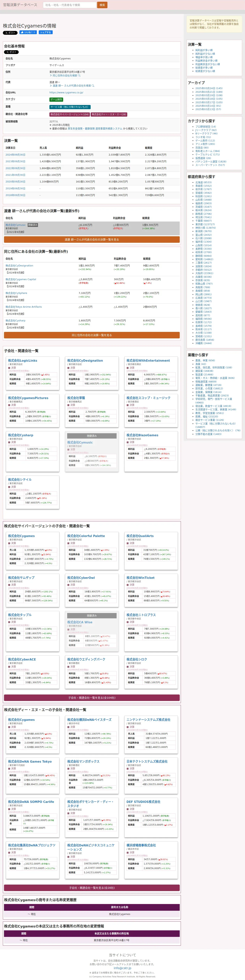Select 沖縄県 (2444) prefecture link
Viewport: 245px width, 980px height.
point(204,343)
